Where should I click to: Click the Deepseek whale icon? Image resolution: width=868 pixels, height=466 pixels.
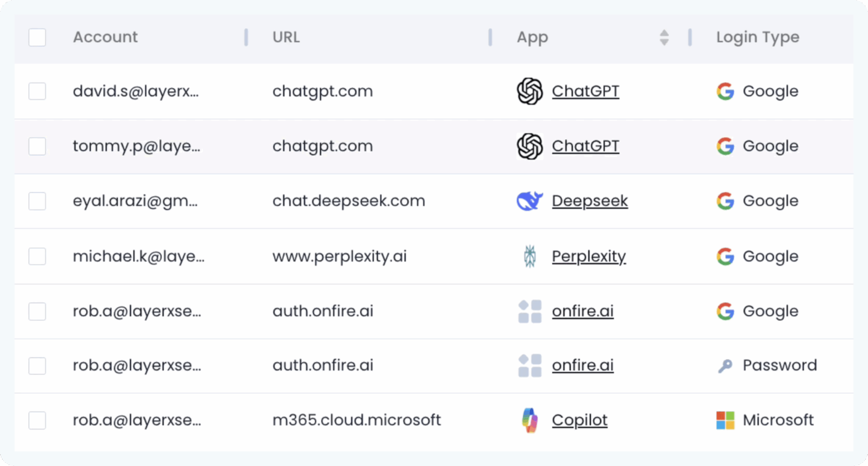[530, 201]
